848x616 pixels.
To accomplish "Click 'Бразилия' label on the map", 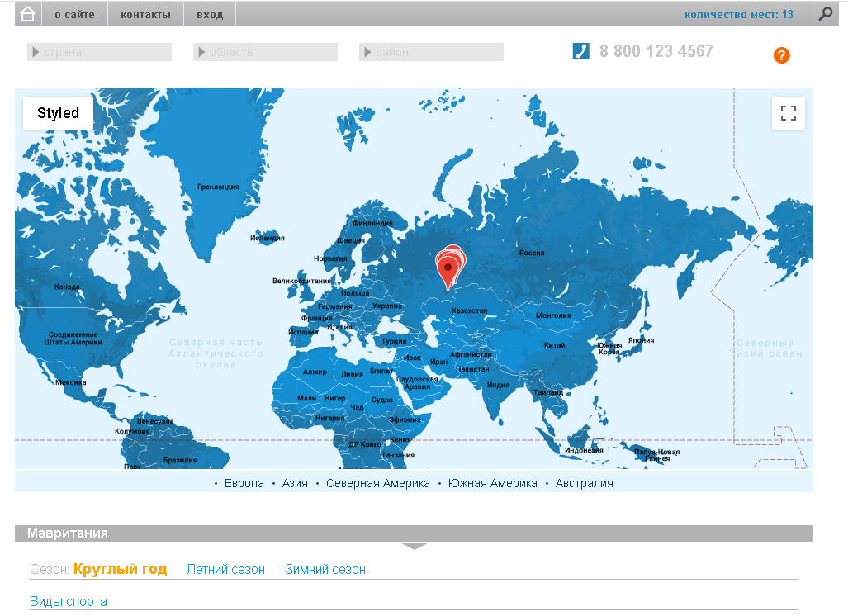I will tap(180, 460).
